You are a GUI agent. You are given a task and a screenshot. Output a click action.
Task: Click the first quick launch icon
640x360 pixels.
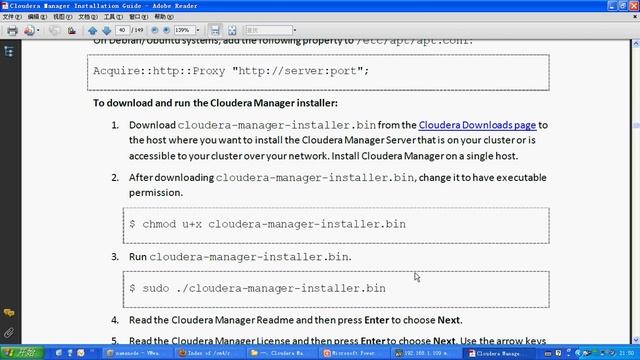59,353
